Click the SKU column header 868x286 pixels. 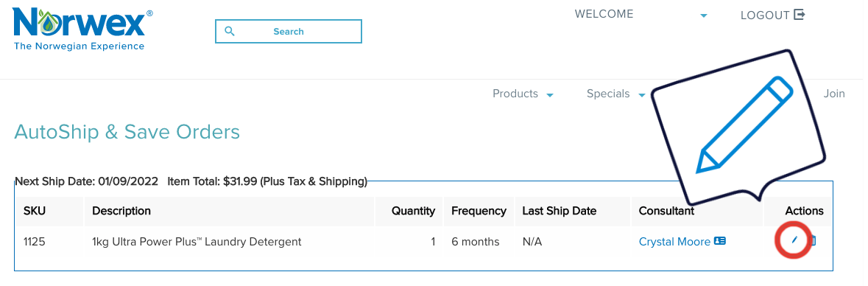pos(34,211)
